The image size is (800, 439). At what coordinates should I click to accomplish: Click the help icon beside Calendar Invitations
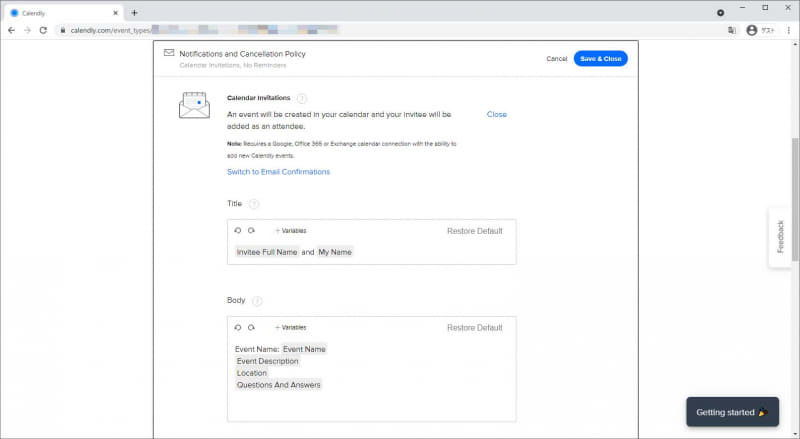coord(302,99)
